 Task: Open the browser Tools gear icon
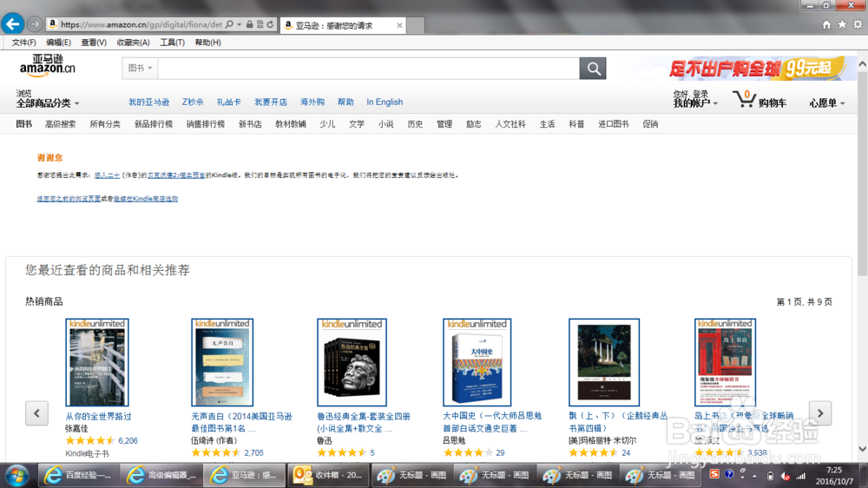(x=858, y=24)
